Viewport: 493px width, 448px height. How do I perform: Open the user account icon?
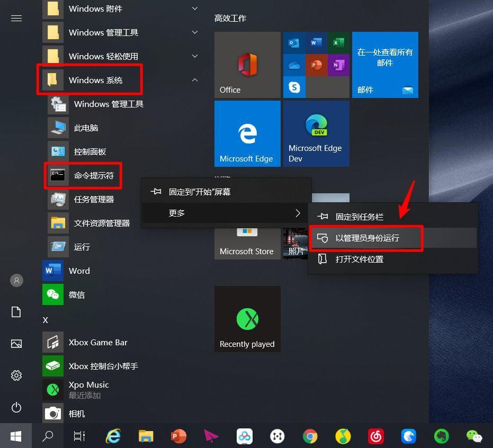click(16, 280)
